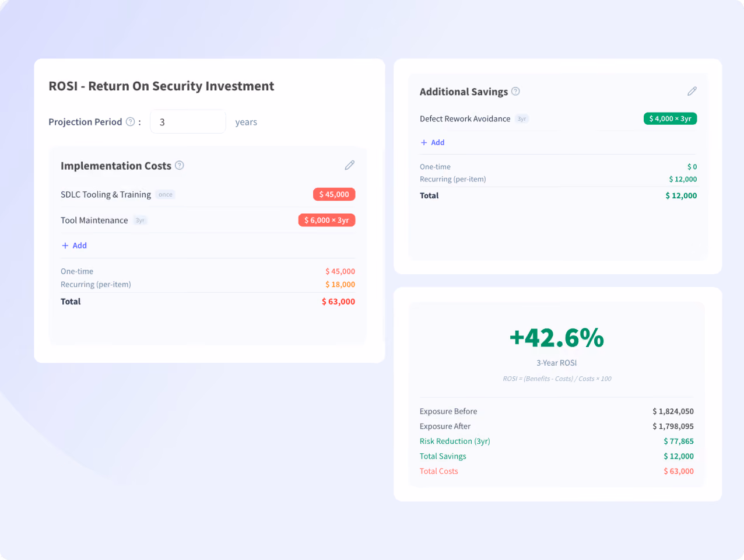Viewport: 744px width, 560px height.
Task: Open the Additional Savings help icon
Action: point(515,91)
